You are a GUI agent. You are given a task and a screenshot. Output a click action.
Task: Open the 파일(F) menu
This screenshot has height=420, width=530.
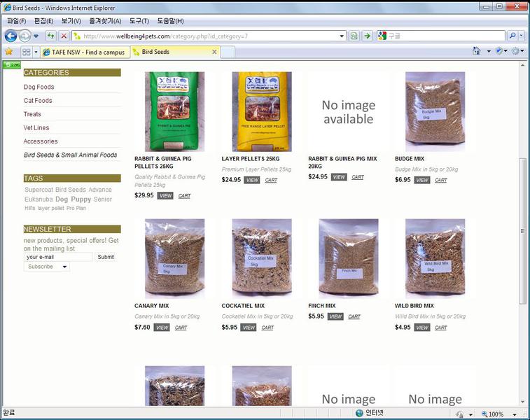pos(16,21)
